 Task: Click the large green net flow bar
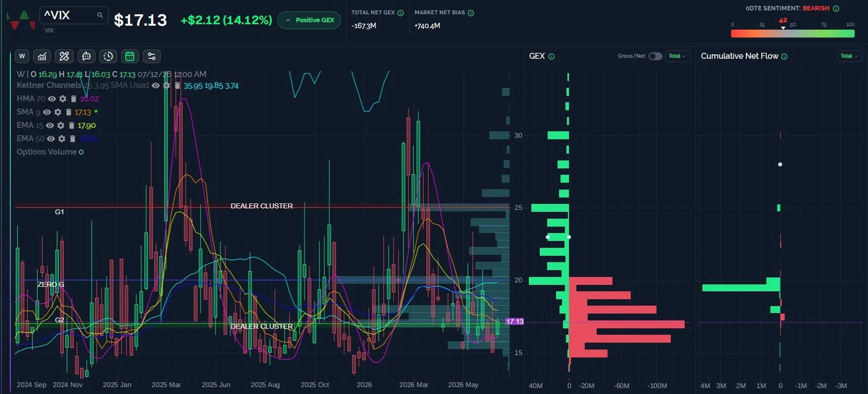(x=741, y=287)
